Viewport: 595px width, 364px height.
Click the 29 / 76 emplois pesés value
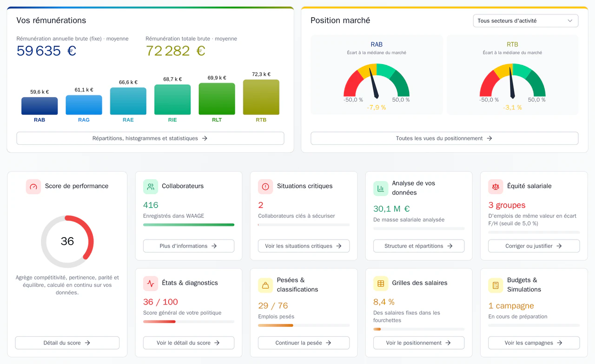click(x=273, y=305)
